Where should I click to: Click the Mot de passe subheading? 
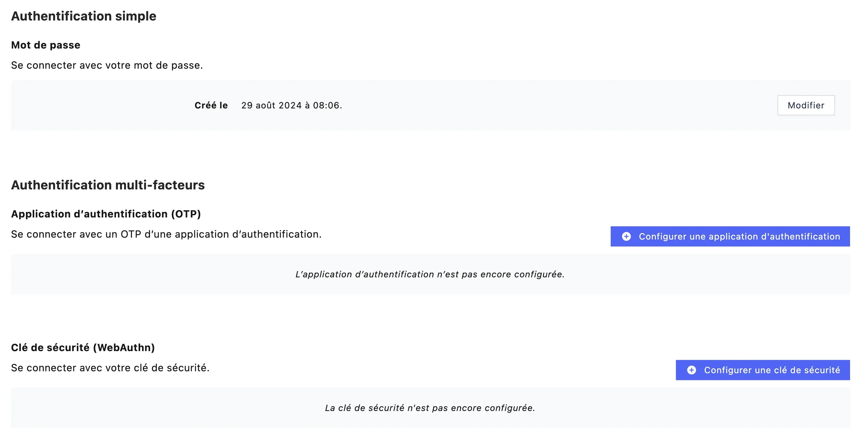tap(45, 45)
